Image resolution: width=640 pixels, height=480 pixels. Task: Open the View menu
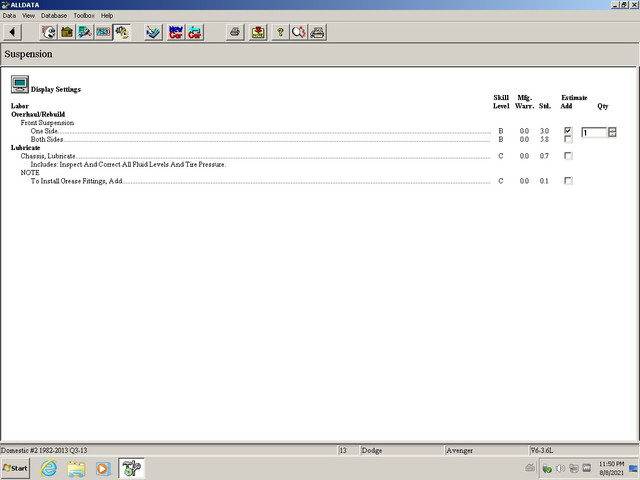point(28,16)
